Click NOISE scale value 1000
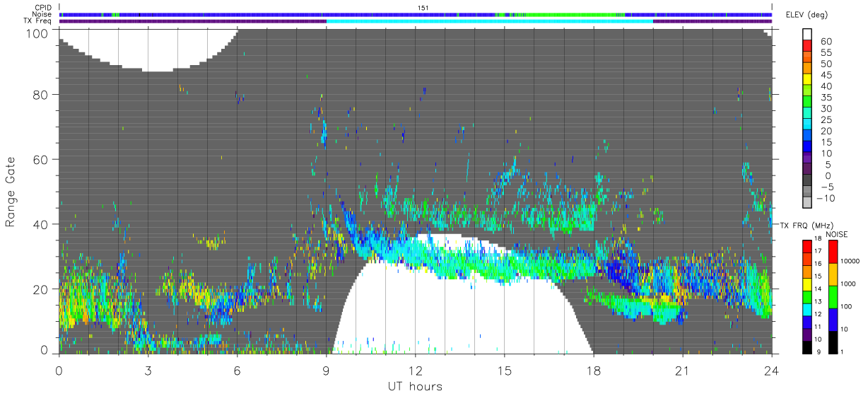868x401 pixels. [849, 284]
